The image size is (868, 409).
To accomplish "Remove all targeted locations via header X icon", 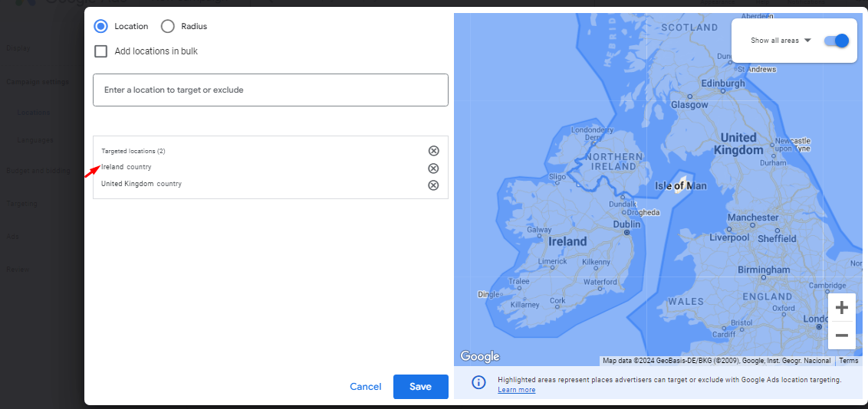I will pyautogui.click(x=433, y=151).
